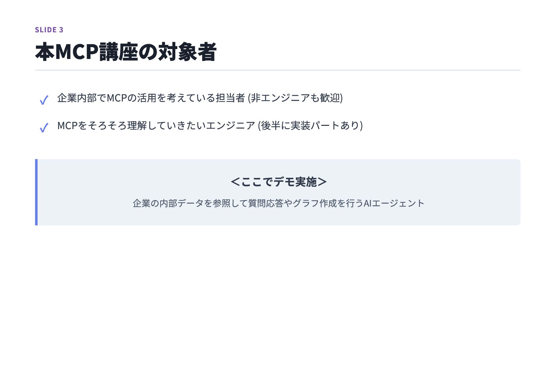Screen dimensions: 555x392
Task: Select the title 本MCP講座の対象者
Action: (x=126, y=52)
